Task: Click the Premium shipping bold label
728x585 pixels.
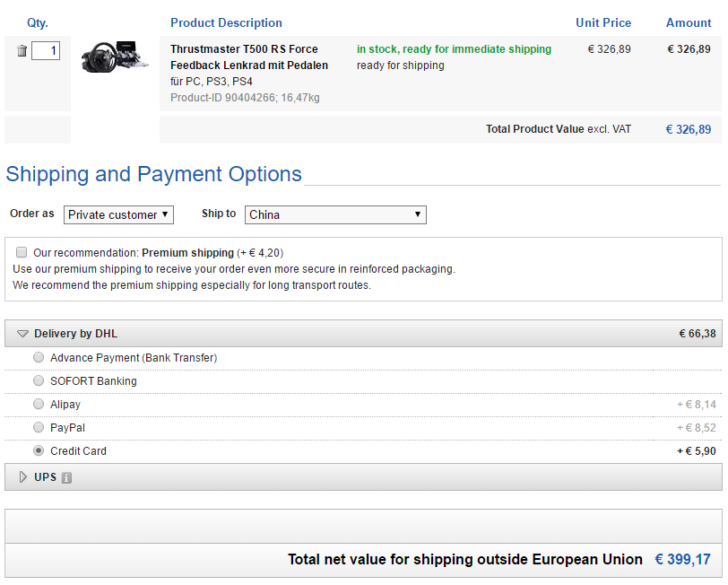Action: (x=187, y=253)
